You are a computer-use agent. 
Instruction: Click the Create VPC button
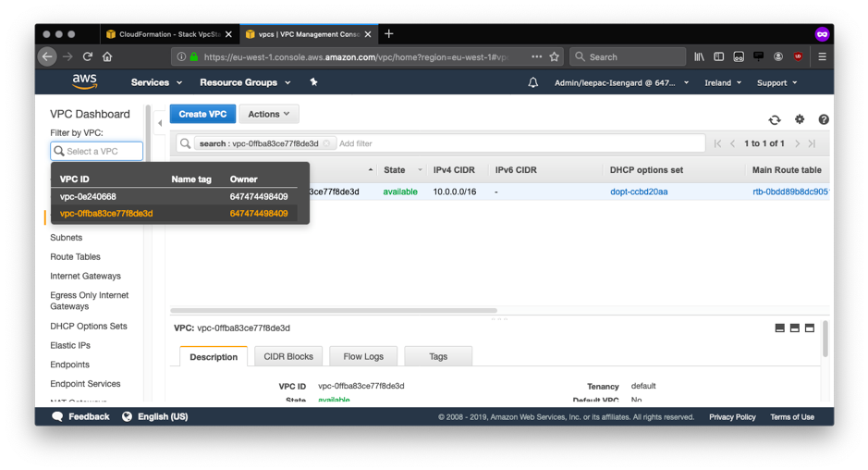coord(202,114)
